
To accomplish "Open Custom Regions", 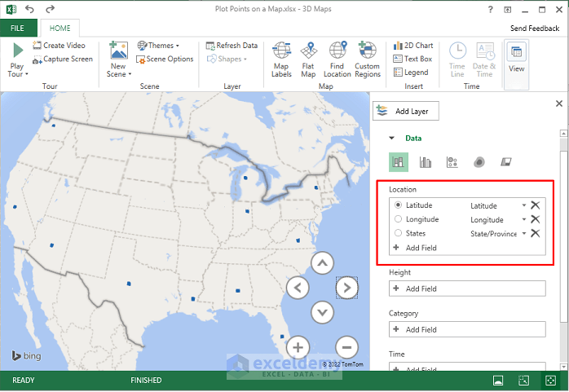I will click(x=368, y=59).
